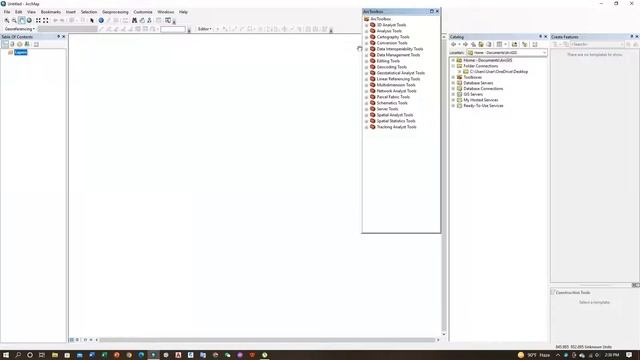
Task: Open the Bookmarks menu
Action: pyautogui.click(x=51, y=12)
